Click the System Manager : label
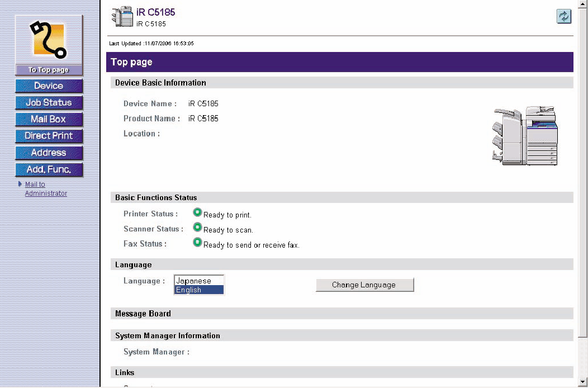Viewport: 588px width, 388px height. (x=157, y=352)
